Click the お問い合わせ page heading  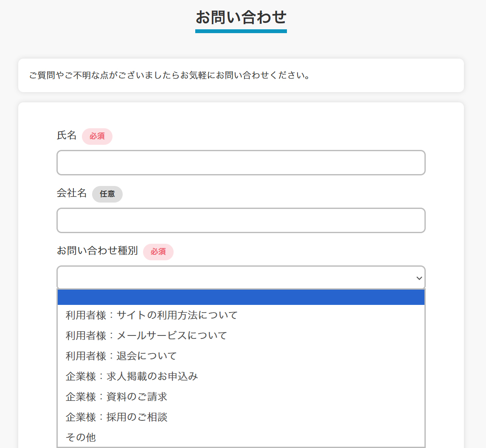tap(241, 18)
